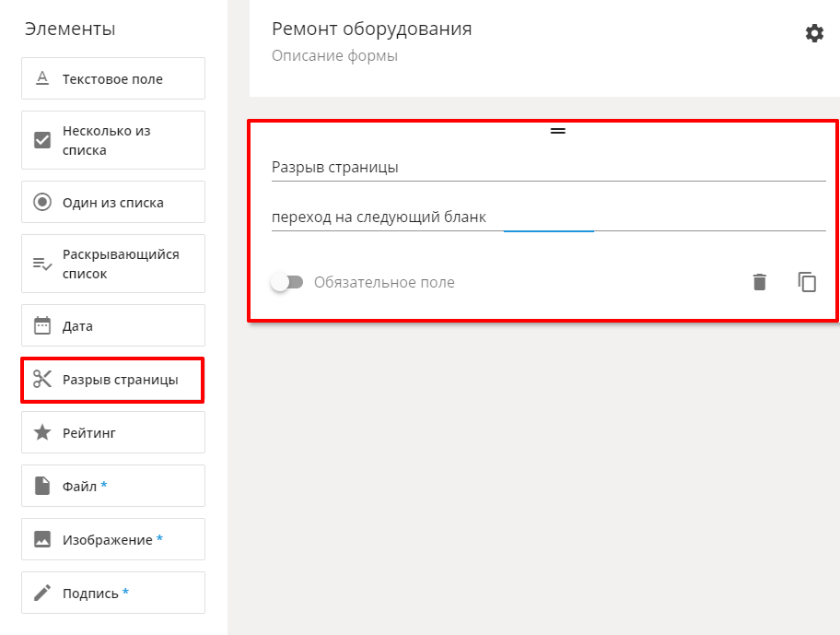
Task: Click the Обязательное поле label text
Action: (384, 282)
